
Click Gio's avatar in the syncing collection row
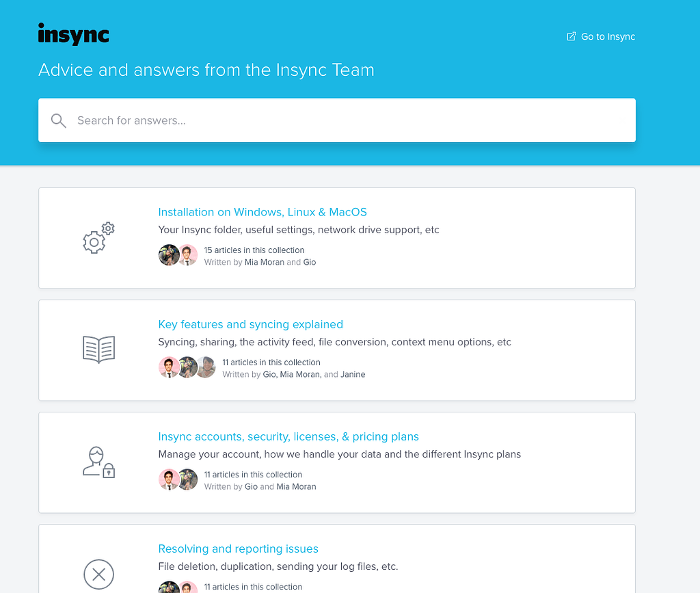[x=169, y=367]
